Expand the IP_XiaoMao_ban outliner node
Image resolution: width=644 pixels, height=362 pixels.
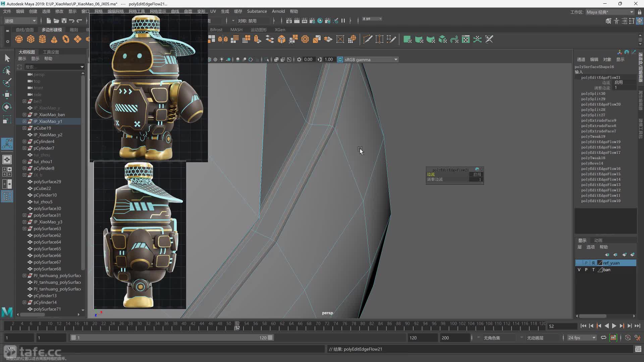click(24, 115)
